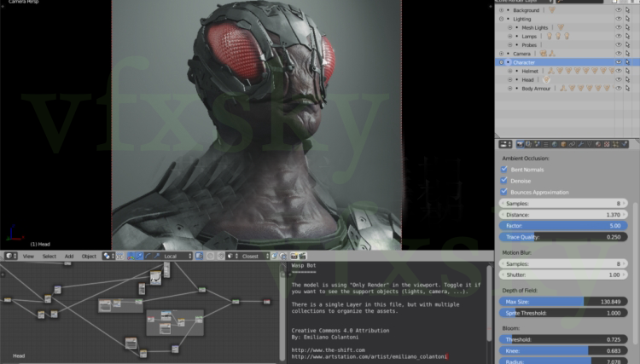Collapse the Lighting collection
This screenshot has height=364, width=640.
tap(501, 19)
